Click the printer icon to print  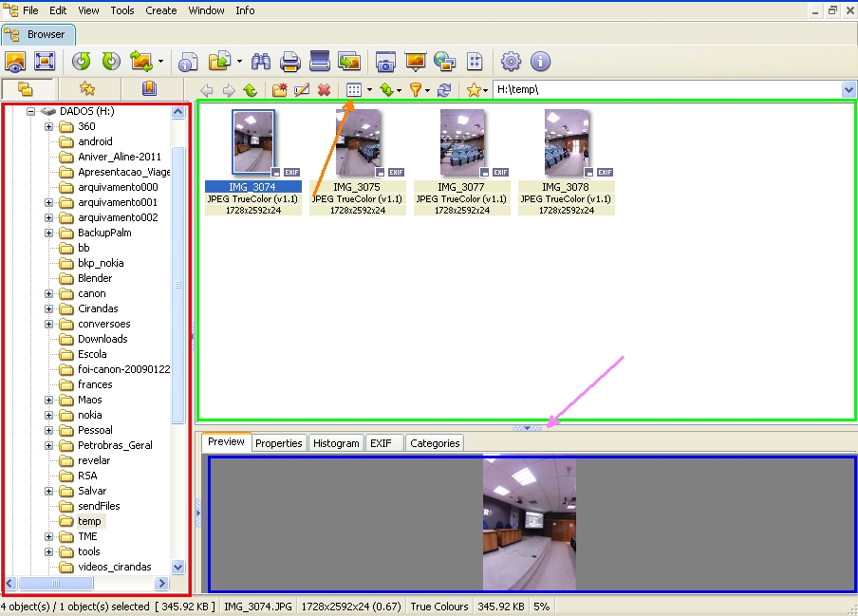(x=290, y=62)
